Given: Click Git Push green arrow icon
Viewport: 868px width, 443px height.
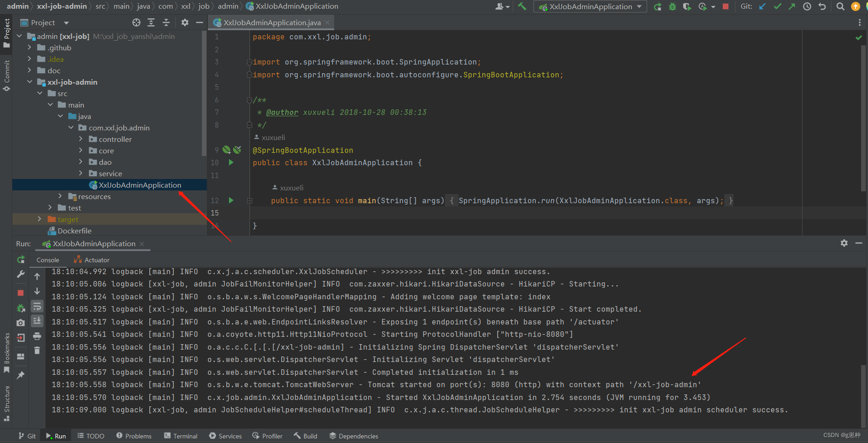Looking at the screenshot, I should 792,6.
